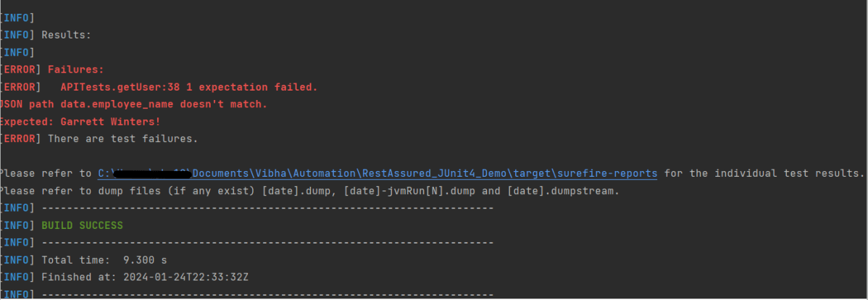Click the APITests.getUser:38 failure reference
Screen dimensions: 868x300
tap(128, 87)
